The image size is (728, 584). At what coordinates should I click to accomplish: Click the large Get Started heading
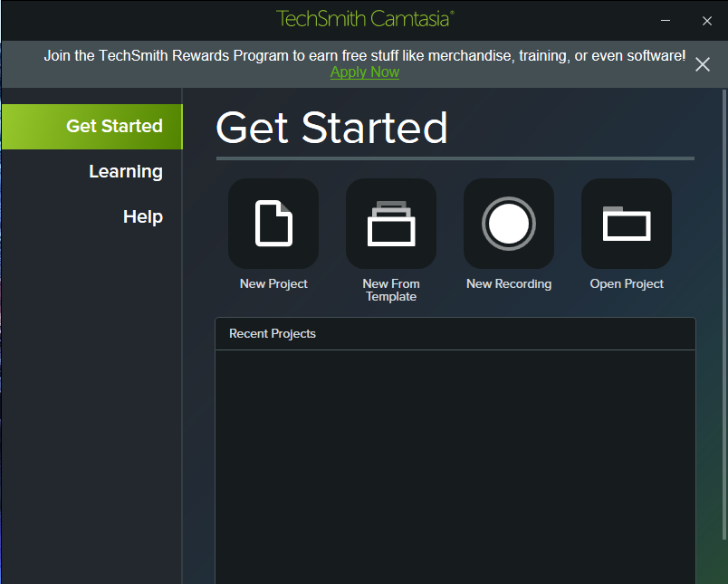tap(332, 129)
